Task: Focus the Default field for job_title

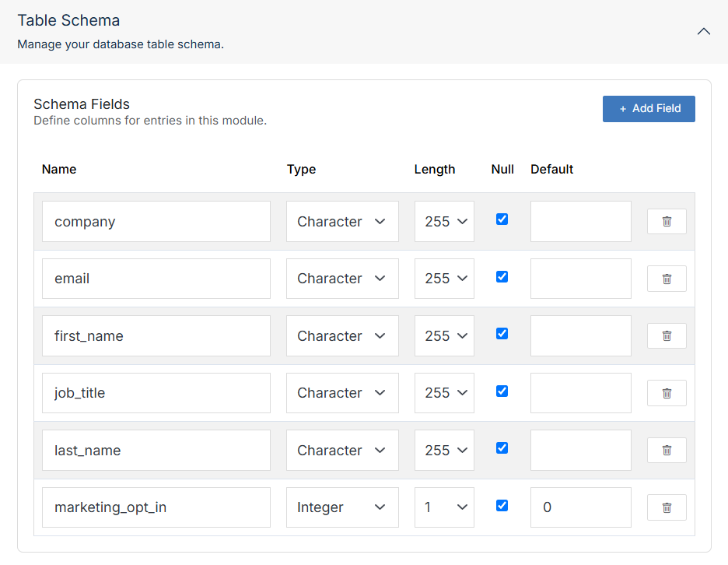Action: tap(581, 393)
